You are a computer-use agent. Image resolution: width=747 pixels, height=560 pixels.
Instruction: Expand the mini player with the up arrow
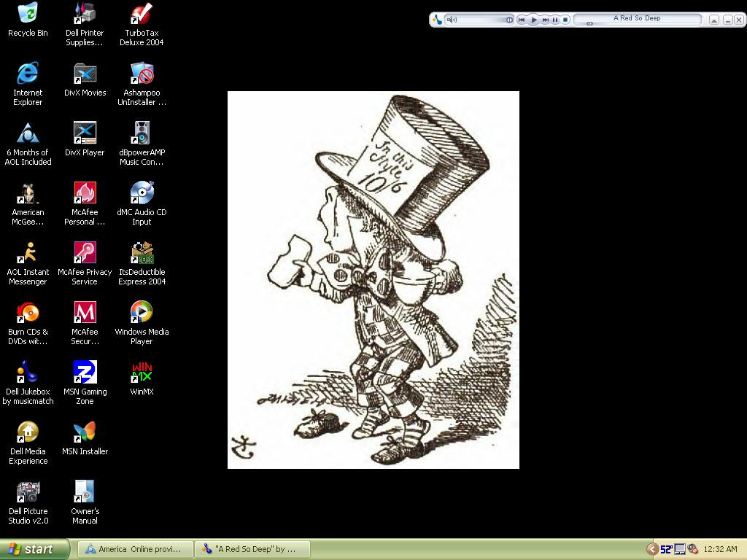click(x=714, y=20)
